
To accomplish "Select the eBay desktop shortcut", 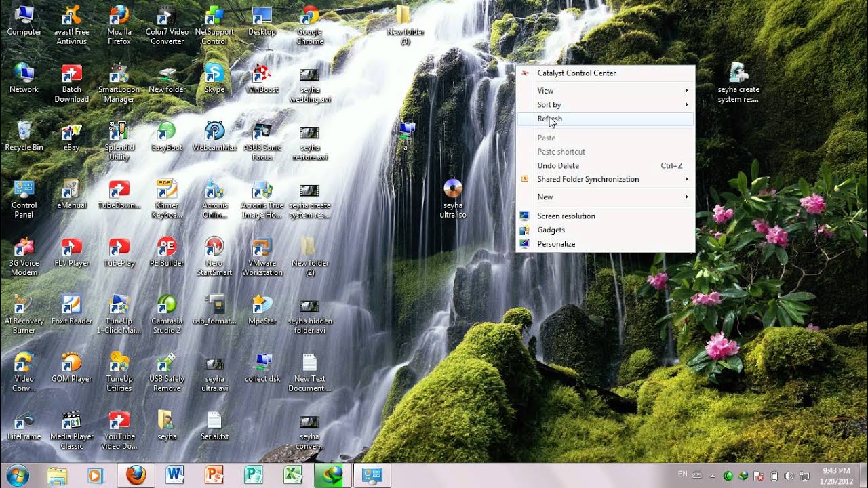I will click(71, 136).
